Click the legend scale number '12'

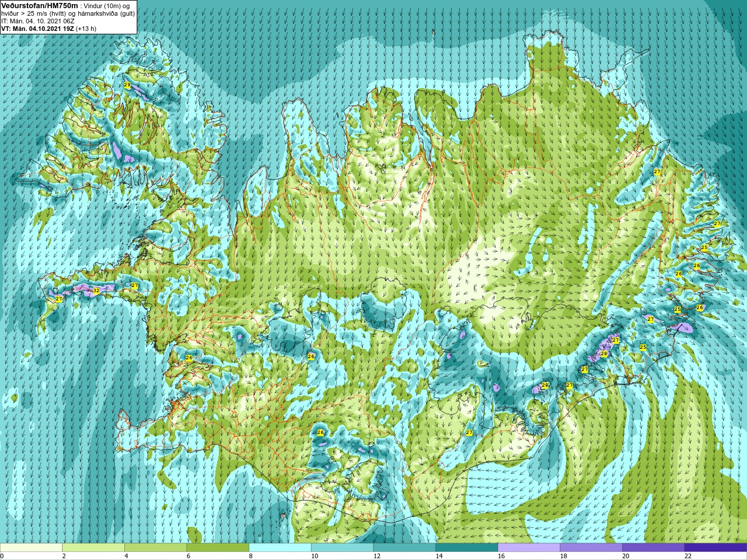(x=377, y=556)
